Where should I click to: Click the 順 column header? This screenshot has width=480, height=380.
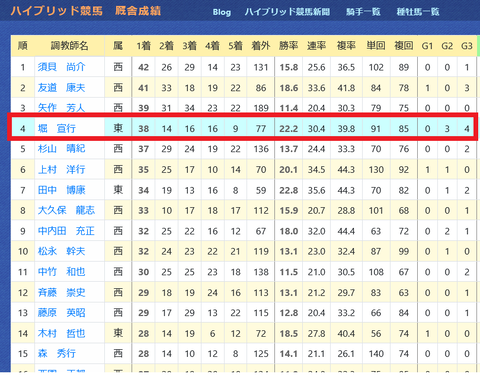click(x=23, y=46)
